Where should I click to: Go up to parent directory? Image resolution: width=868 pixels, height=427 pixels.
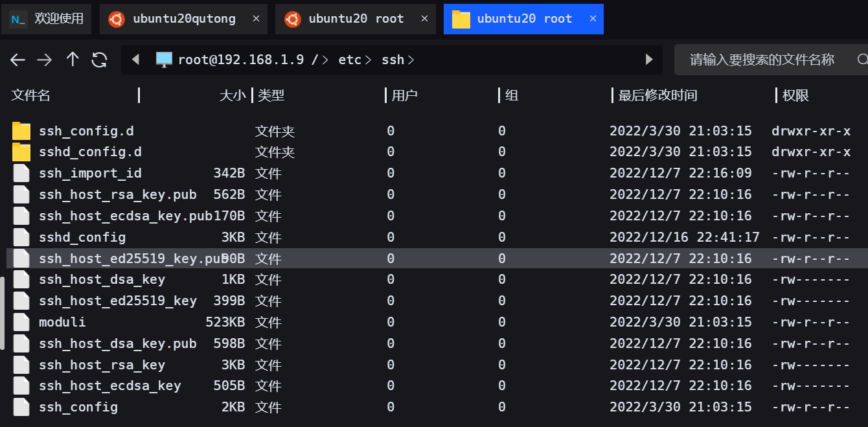click(73, 60)
